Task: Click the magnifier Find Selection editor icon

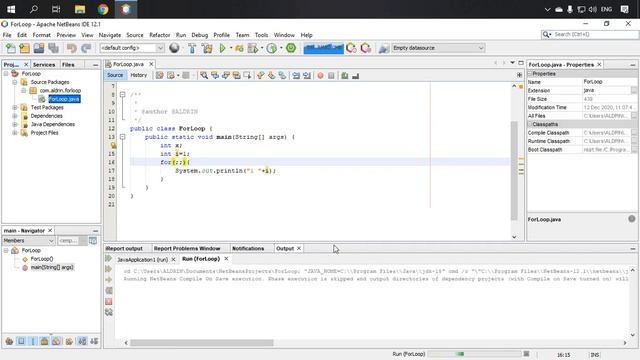Action: coord(204,76)
